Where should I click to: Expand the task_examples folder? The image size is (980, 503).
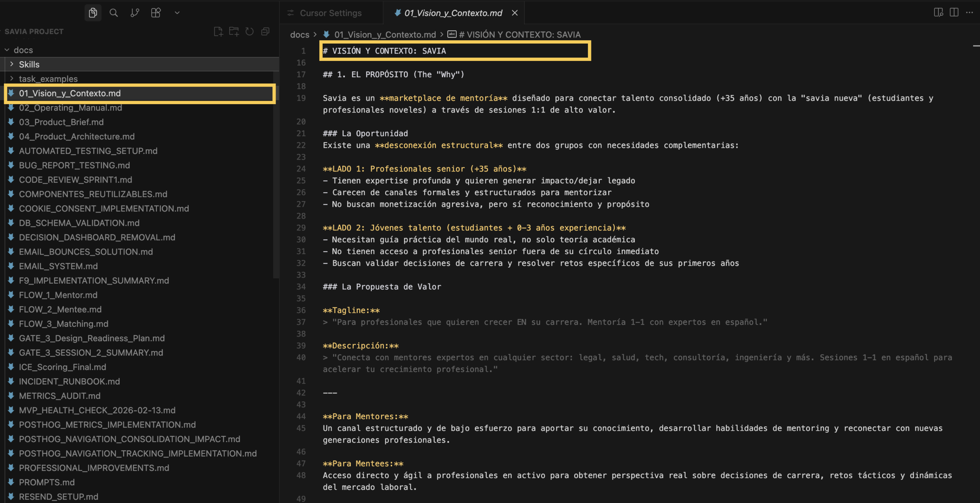(x=48, y=79)
